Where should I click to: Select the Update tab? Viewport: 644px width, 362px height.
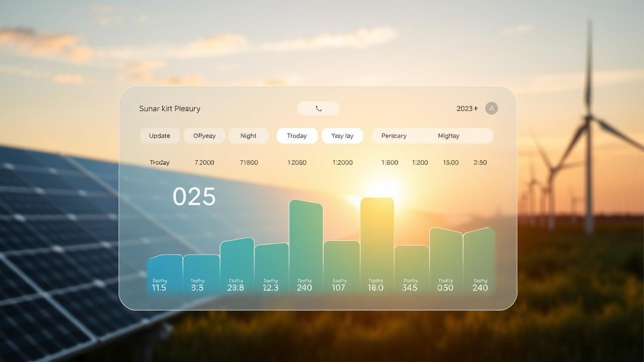[x=159, y=136]
